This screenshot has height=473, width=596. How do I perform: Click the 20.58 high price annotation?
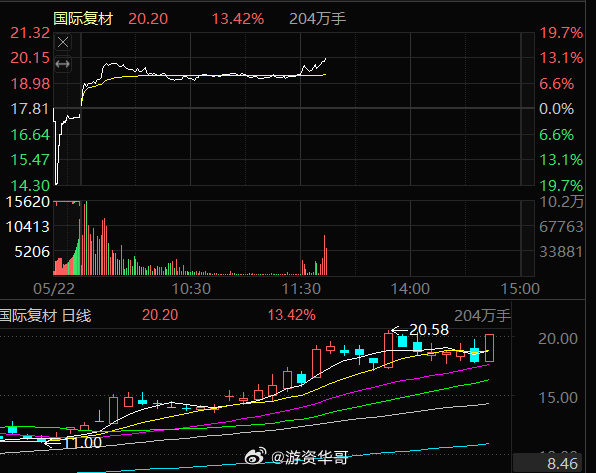pos(429,330)
